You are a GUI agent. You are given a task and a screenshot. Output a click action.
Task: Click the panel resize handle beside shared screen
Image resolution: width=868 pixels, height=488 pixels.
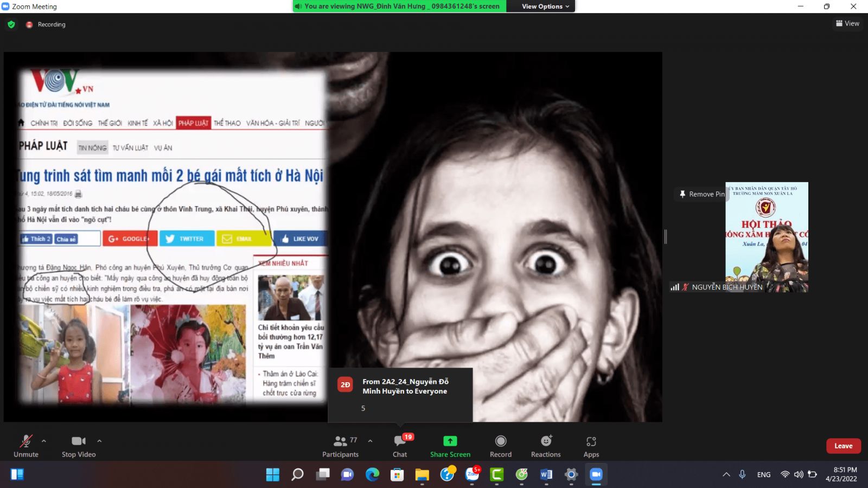tap(666, 236)
